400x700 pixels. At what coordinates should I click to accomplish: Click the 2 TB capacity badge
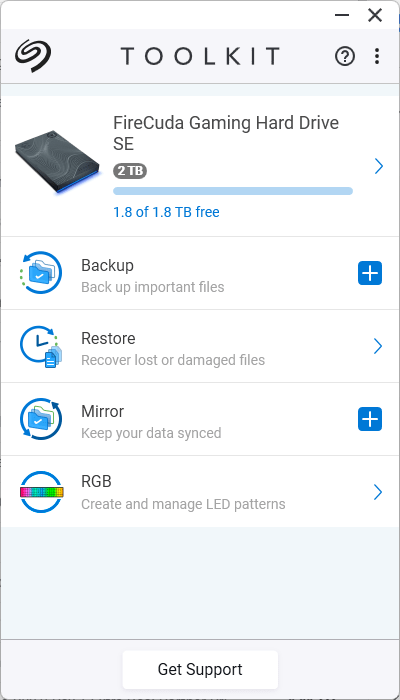[x=130, y=171]
